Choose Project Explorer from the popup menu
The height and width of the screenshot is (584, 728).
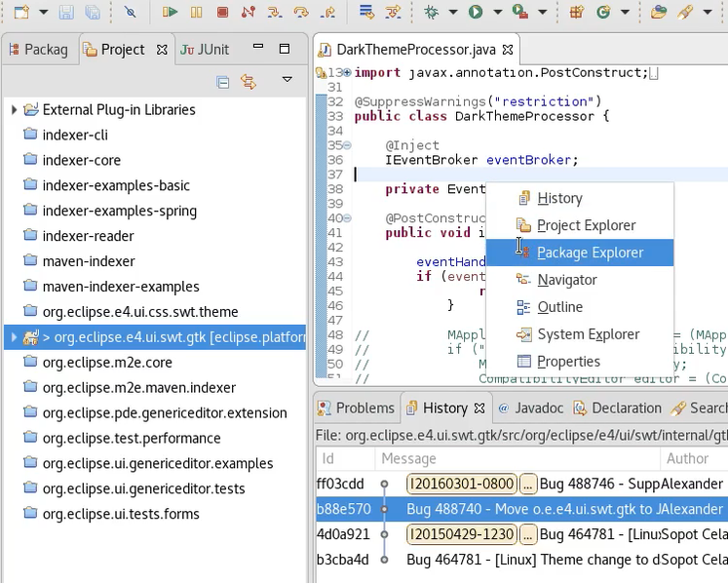[580, 225]
